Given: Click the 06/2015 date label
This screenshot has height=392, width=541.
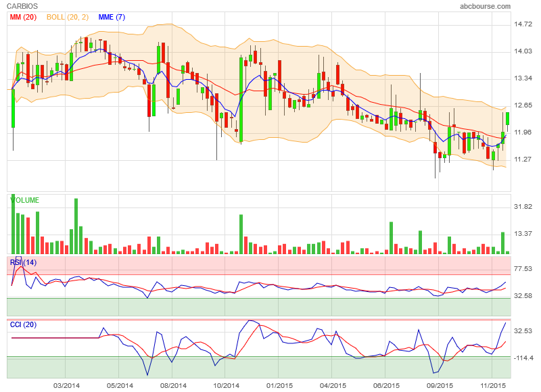Looking at the screenshot, I should (386, 385).
